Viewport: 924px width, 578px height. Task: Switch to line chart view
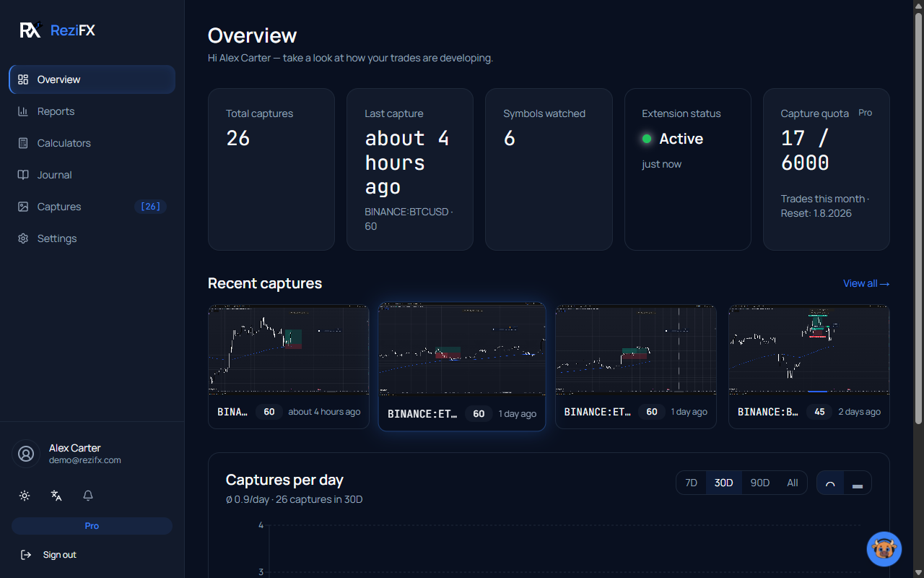830,483
